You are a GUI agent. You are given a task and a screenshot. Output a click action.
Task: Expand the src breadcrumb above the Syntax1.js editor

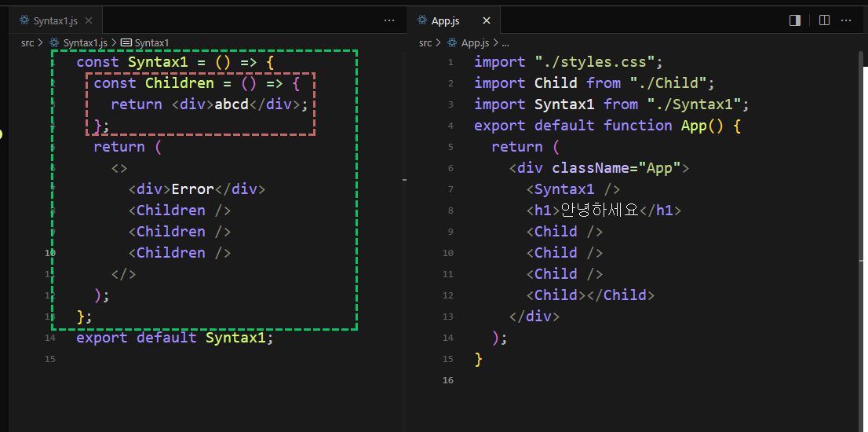27,42
